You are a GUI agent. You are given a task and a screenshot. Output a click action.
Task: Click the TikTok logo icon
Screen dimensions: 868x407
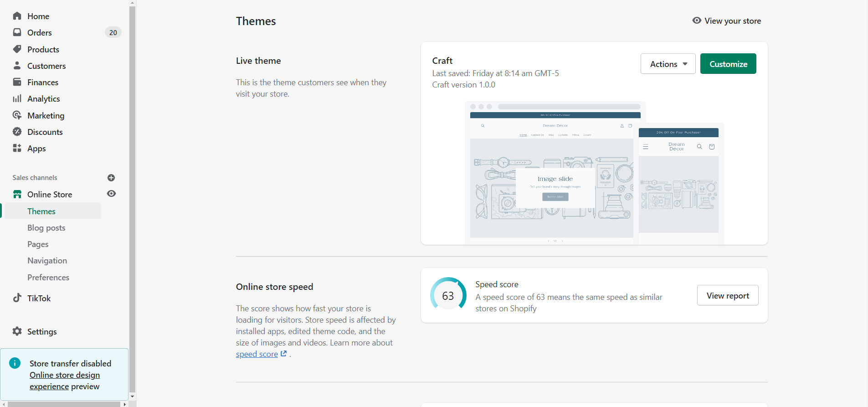pyautogui.click(x=17, y=298)
